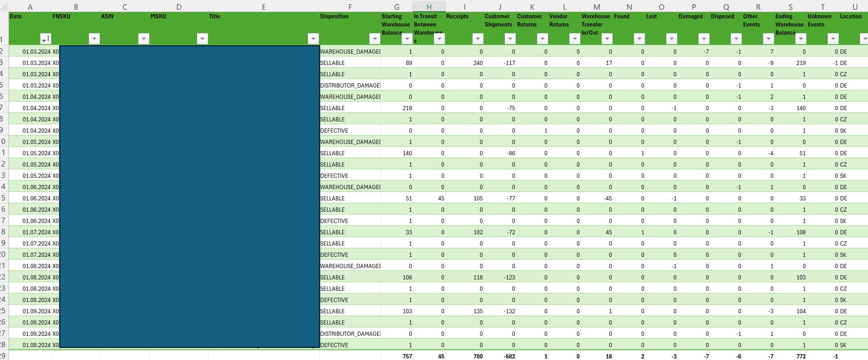Select the totals cell showing -682

(x=500, y=356)
